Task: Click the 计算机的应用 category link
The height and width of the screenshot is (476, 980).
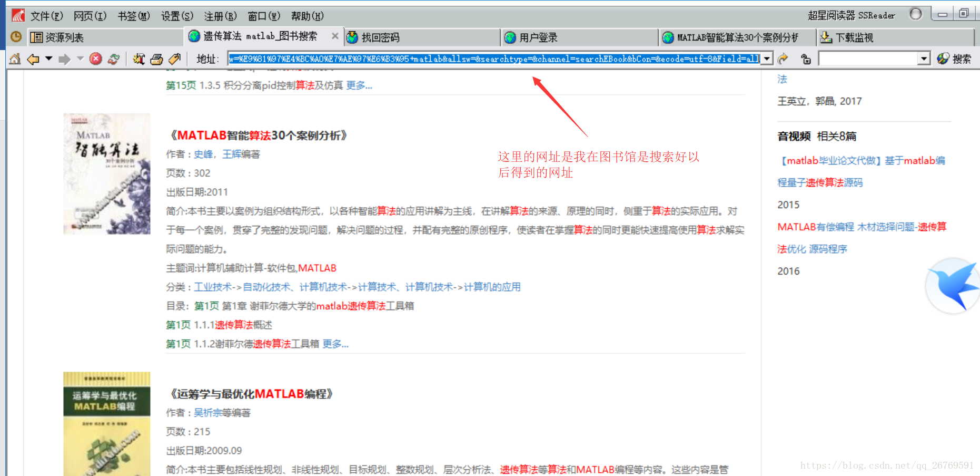Action: [492, 287]
